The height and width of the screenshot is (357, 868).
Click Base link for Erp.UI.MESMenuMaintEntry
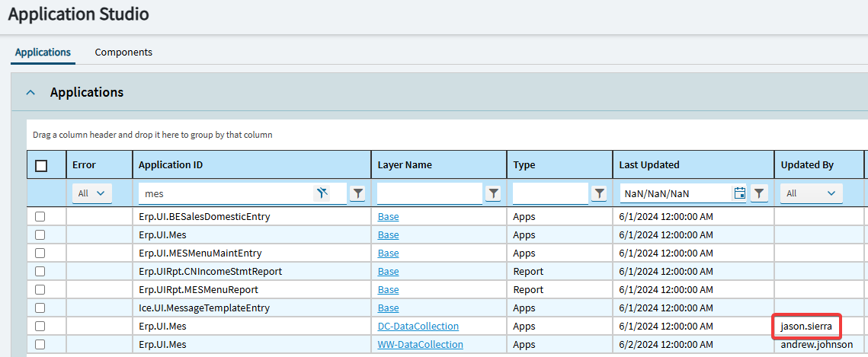(x=388, y=253)
